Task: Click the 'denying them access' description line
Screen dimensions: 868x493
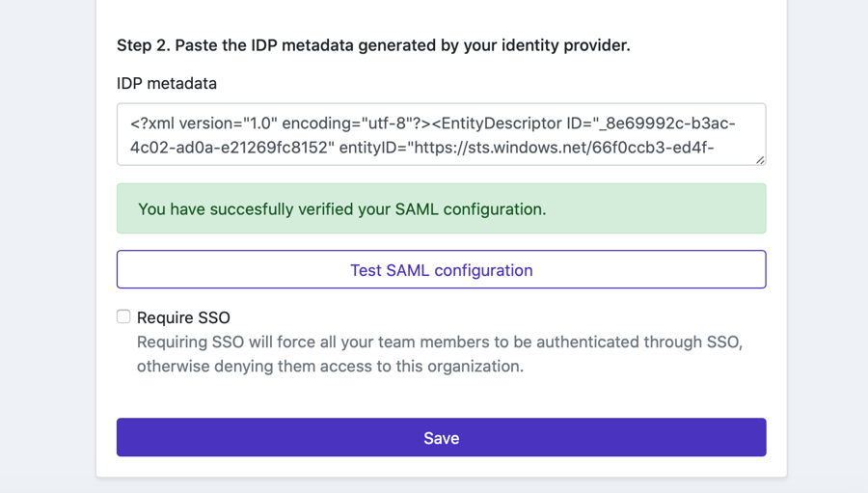Action: [x=330, y=367]
